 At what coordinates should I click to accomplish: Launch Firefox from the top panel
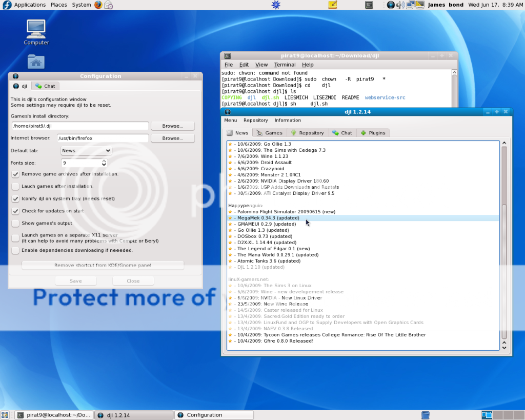click(x=98, y=5)
